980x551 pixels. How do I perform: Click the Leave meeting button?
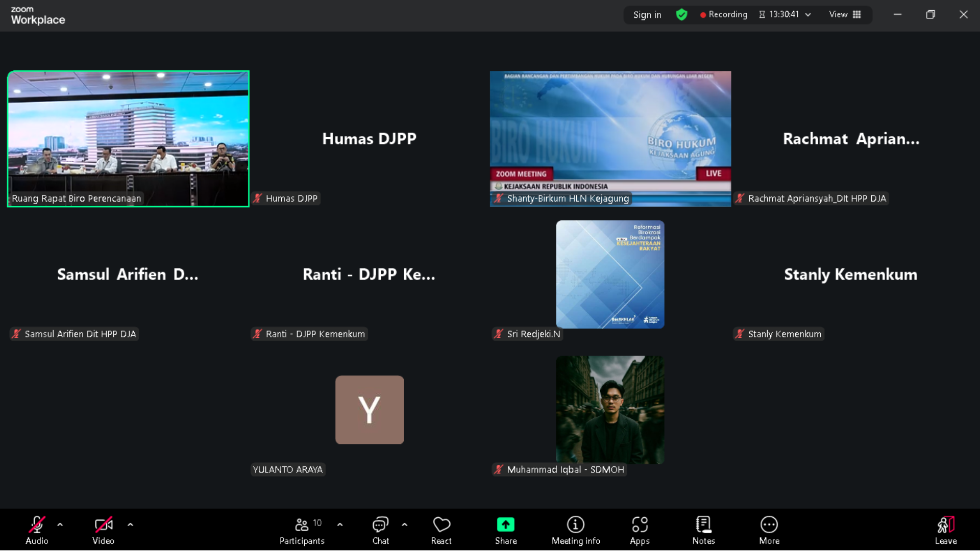click(945, 531)
